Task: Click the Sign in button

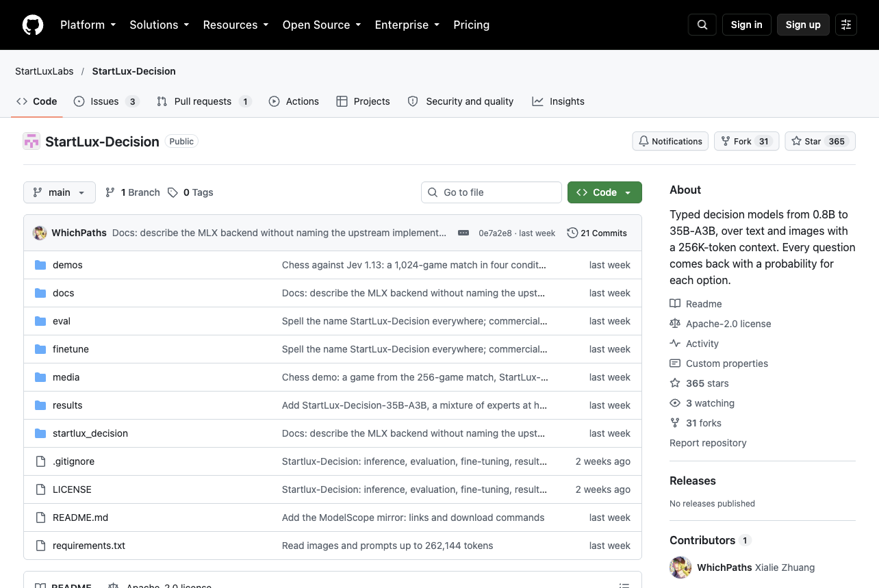Action: (x=746, y=25)
